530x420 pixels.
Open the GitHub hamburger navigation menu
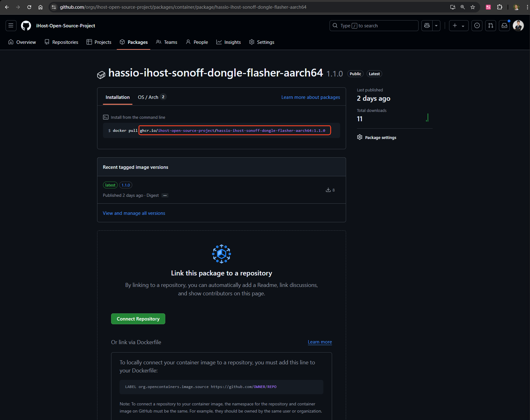(x=11, y=25)
